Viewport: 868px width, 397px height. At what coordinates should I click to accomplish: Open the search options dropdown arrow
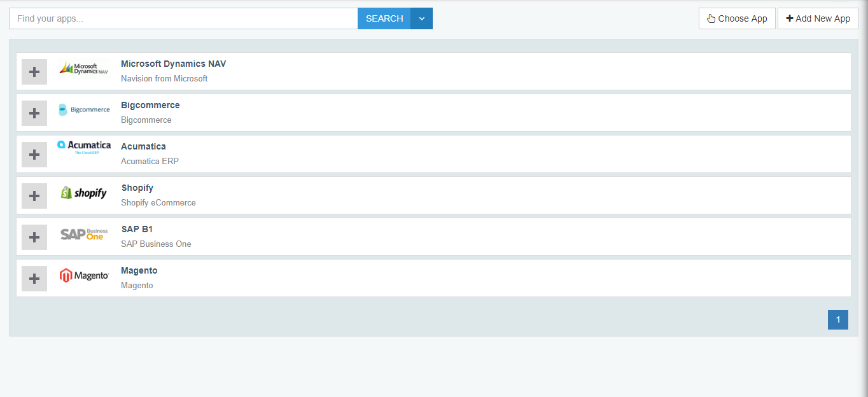pos(421,18)
